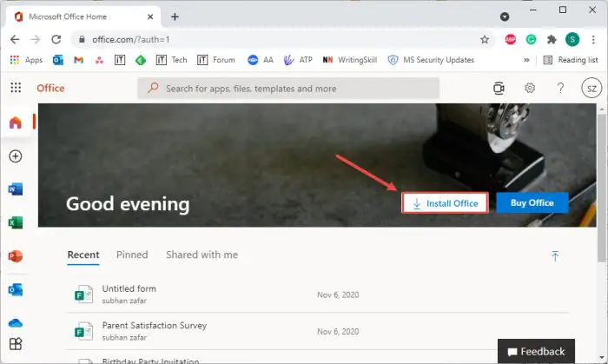Open Adblock Plus extension
Screen dimensions: 608x364
pos(511,39)
